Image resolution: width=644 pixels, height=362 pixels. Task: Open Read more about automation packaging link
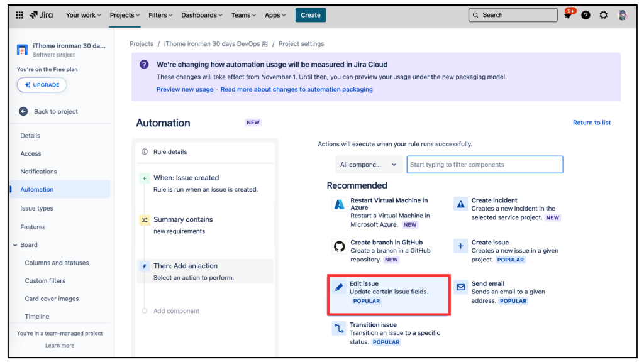pyautogui.click(x=297, y=89)
